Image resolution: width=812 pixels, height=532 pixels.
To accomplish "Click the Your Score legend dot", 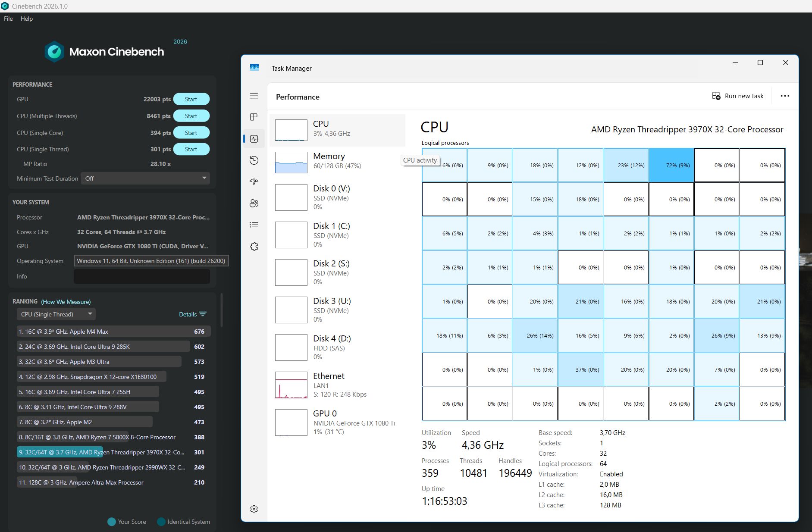I will pyautogui.click(x=112, y=522).
